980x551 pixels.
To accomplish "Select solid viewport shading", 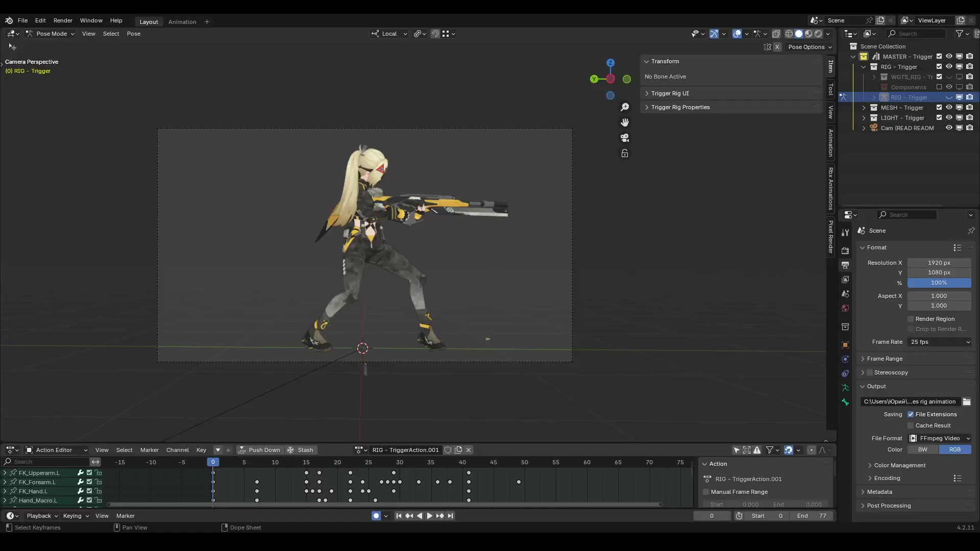I will 799,34.
